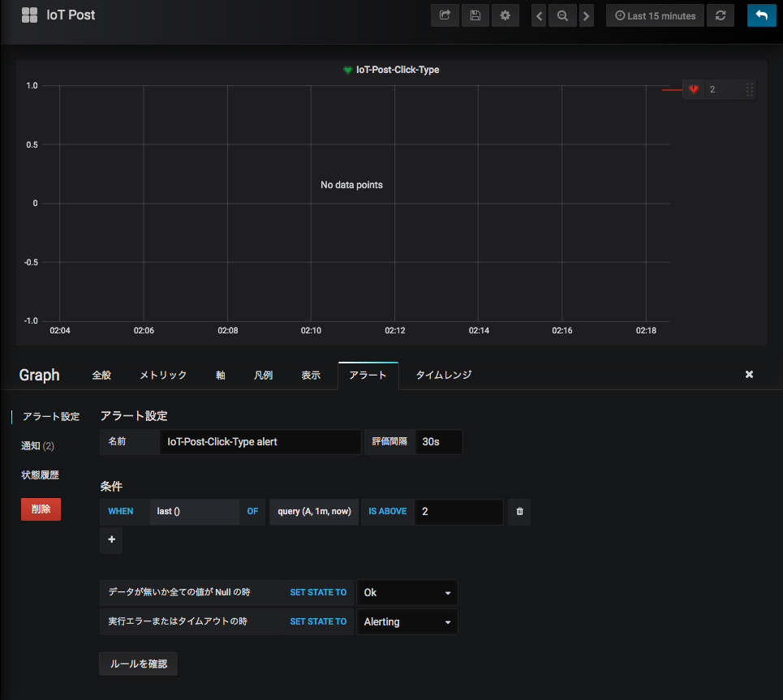Edit the query (A, 1m, now) parameters
Screen dimensions: 783x700
click(x=314, y=511)
